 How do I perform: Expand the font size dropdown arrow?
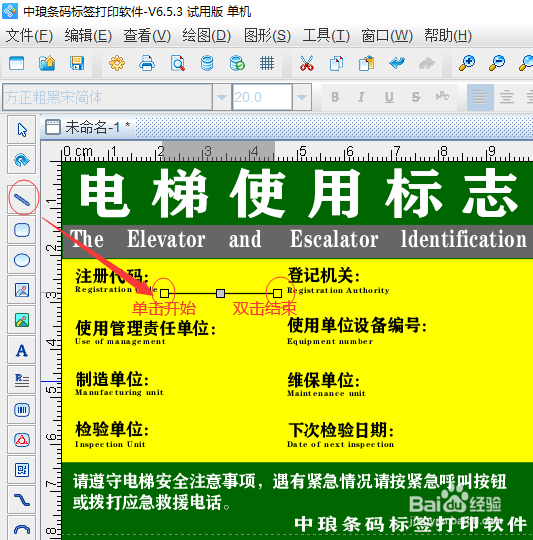(302, 97)
